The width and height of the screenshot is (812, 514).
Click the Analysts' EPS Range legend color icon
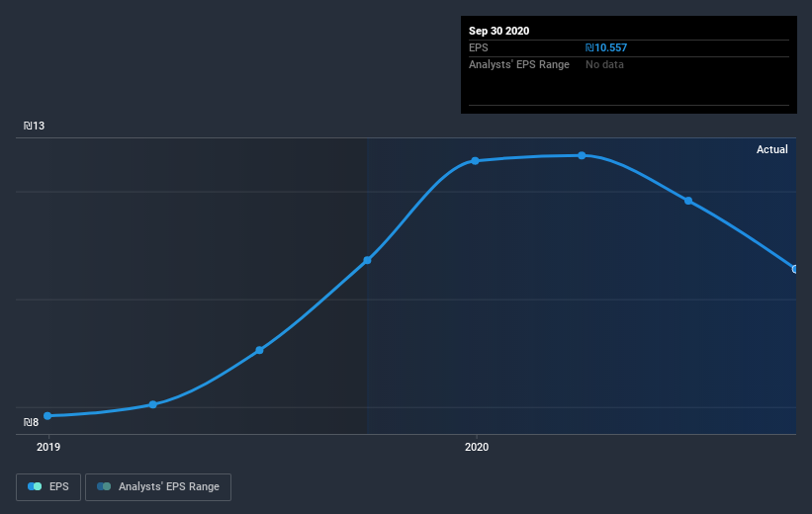click(104, 486)
